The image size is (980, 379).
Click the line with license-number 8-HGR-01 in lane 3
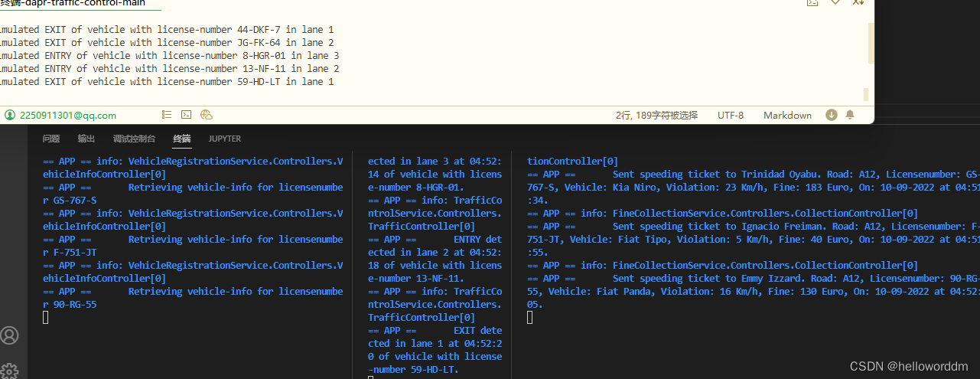[x=169, y=55]
